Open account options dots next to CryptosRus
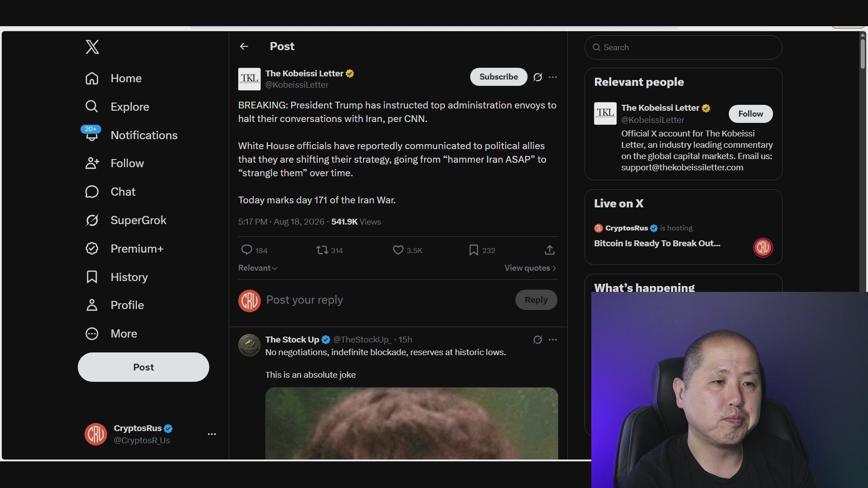 click(x=212, y=434)
